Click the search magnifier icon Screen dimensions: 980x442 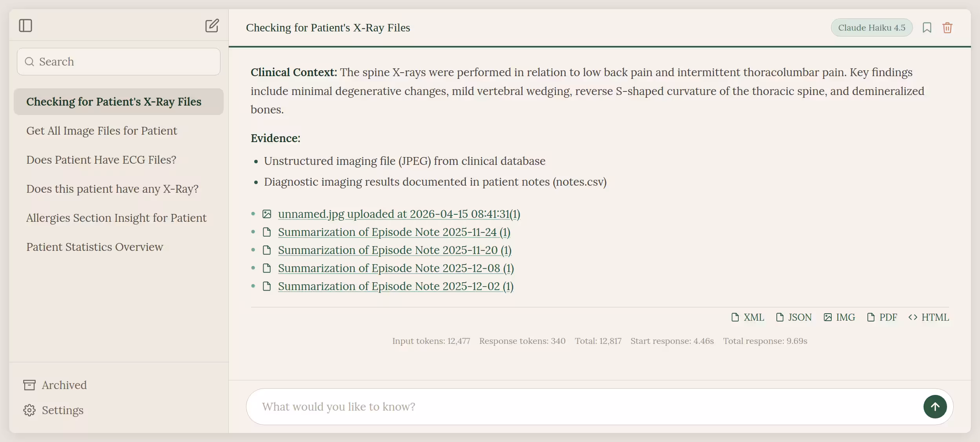coord(29,62)
